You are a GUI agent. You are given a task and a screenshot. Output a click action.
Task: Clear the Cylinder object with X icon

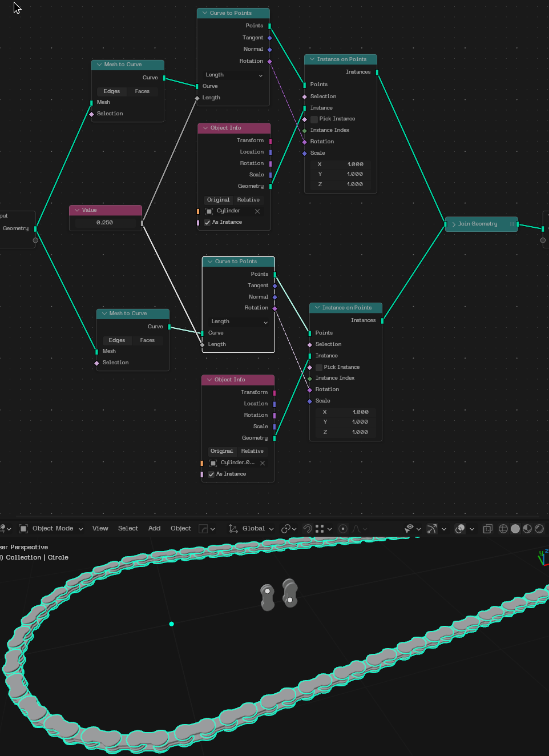tap(257, 211)
